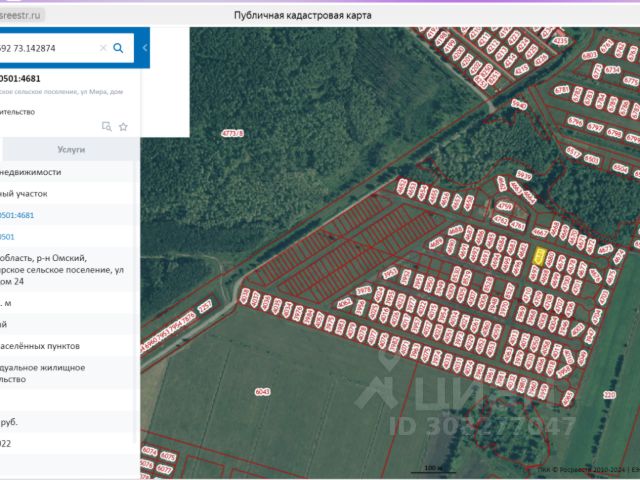Click the page title Публичная кадастровая карта

[302, 16]
